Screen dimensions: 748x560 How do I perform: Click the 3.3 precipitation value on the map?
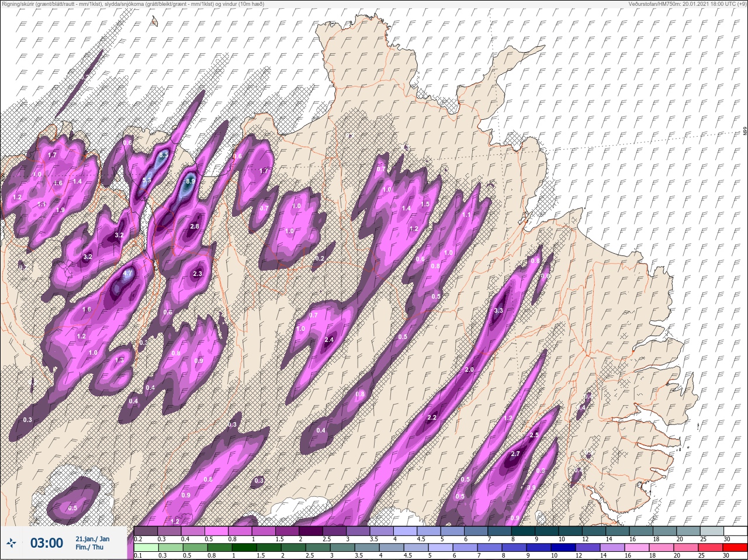pyautogui.click(x=498, y=310)
